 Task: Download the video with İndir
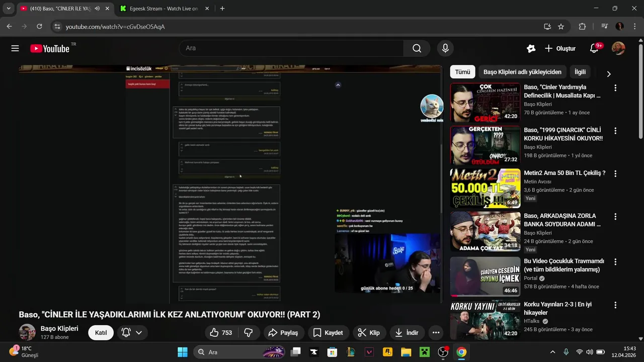point(407,332)
